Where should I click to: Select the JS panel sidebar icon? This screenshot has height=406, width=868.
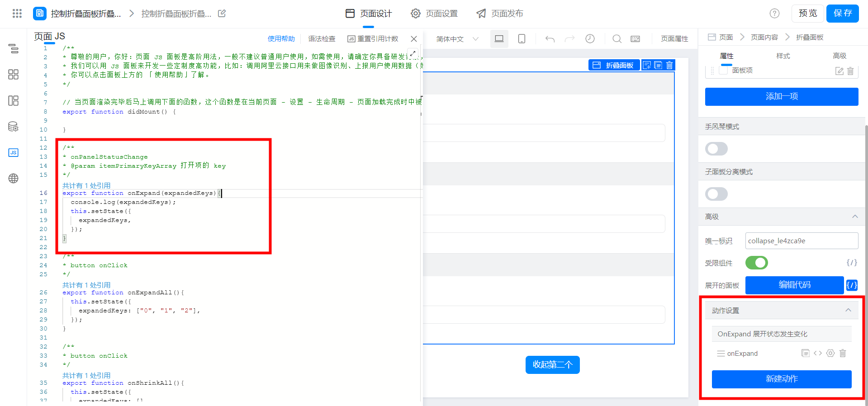click(x=14, y=152)
